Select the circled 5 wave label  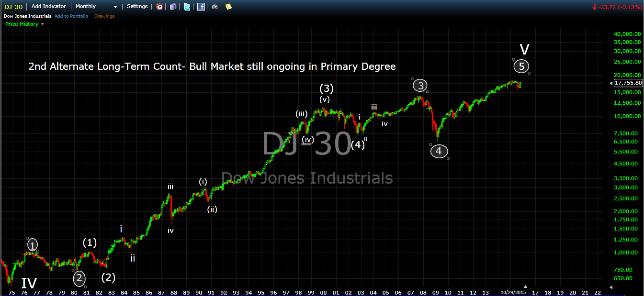[521, 66]
